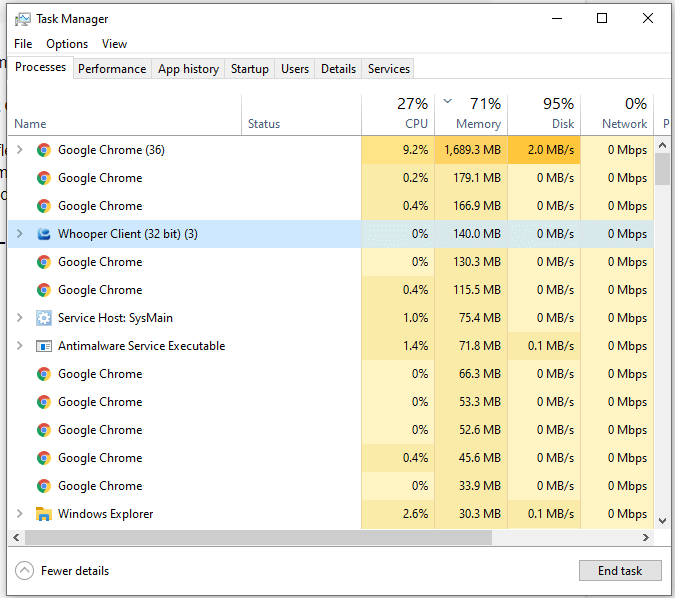
Task: Click the horizontal scrollbar thumb
Action: (258, 537)
